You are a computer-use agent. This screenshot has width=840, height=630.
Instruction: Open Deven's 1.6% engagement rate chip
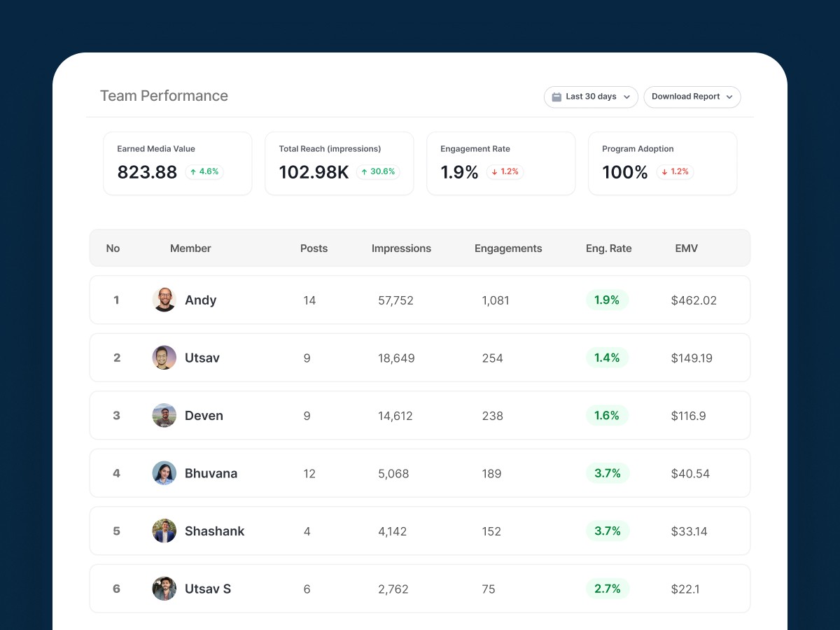607,415
